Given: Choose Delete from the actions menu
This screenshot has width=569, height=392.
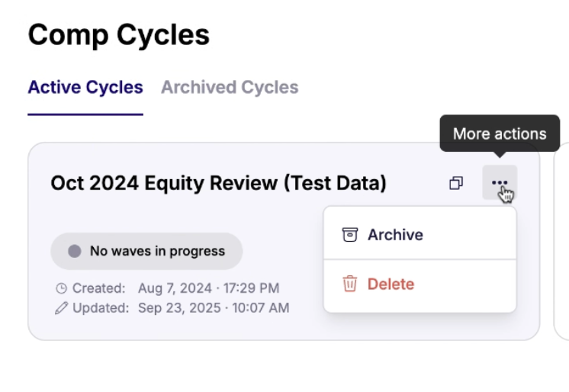Looking at the screenshot, I should 391,284.
